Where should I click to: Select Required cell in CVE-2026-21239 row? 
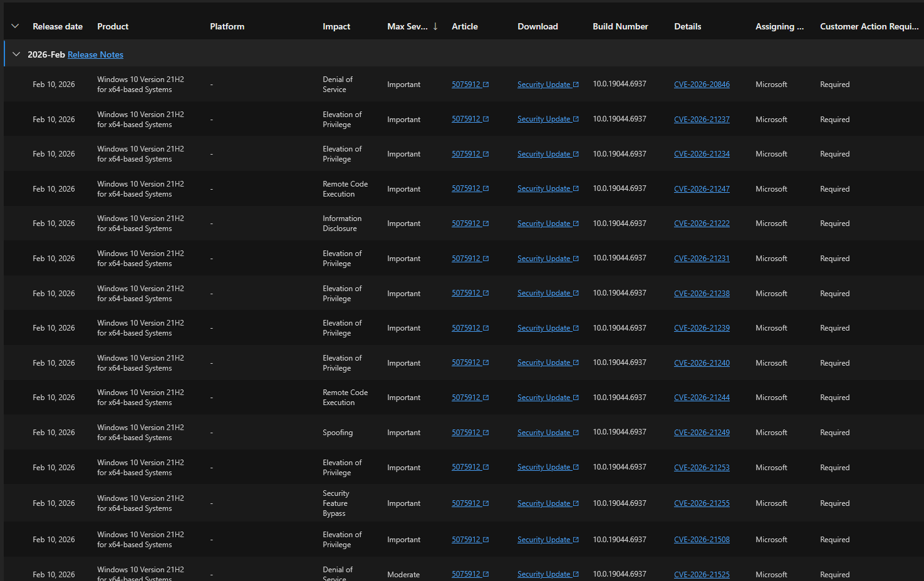pos(835,328)
